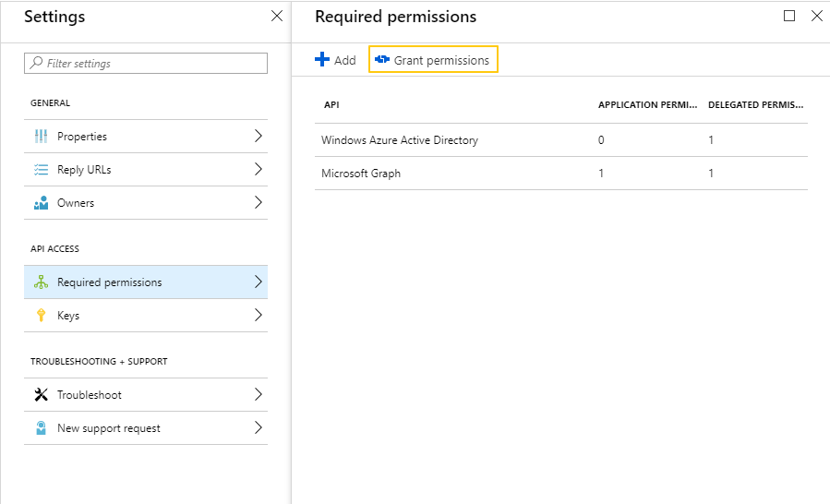Expand the Owners chevron arrow

coord(258,202)
